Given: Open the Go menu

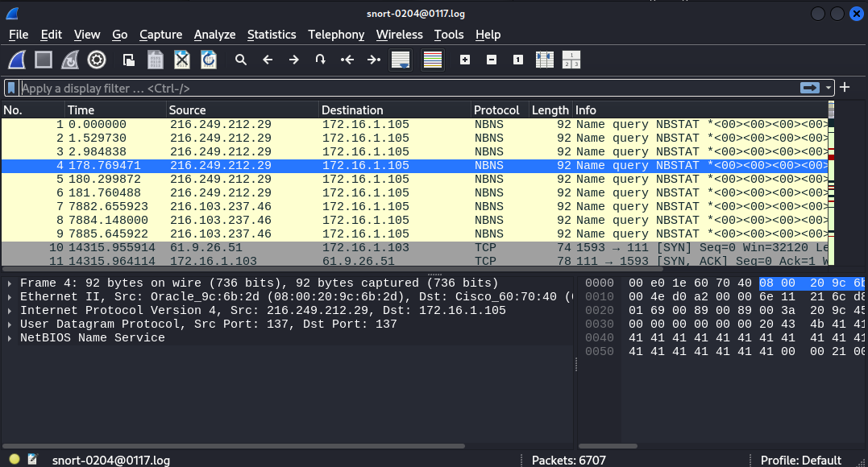Looking at the screenshot, I should (x=119, y=35).
